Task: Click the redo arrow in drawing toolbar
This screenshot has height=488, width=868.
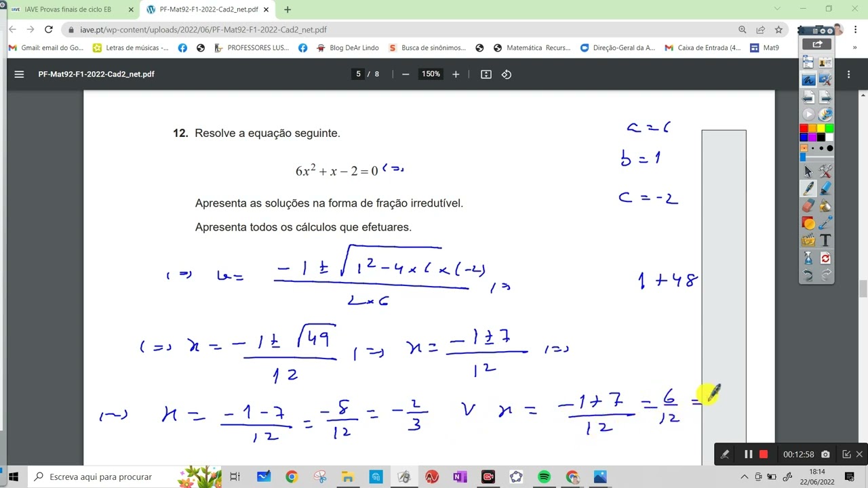Action: pyautogui.click(x=825, y=275)
